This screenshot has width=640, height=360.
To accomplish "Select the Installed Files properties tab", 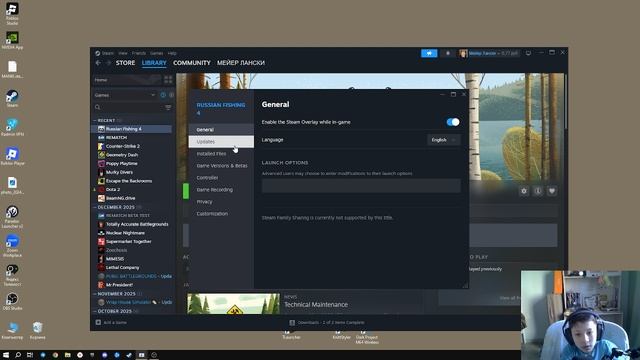I will point(221,153).
